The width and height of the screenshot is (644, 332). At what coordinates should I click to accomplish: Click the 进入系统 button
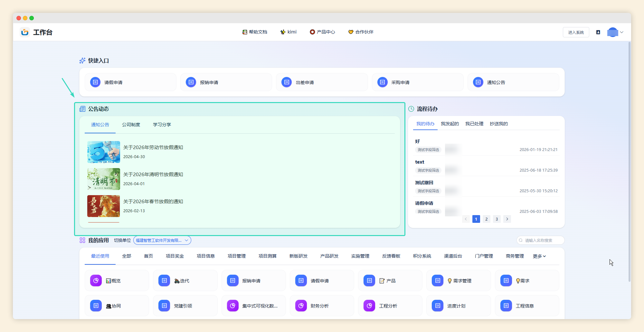[576, 32]
